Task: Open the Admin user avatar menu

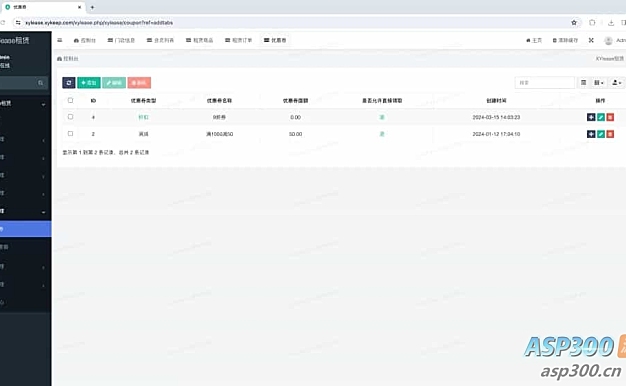Action: (614, 40)
